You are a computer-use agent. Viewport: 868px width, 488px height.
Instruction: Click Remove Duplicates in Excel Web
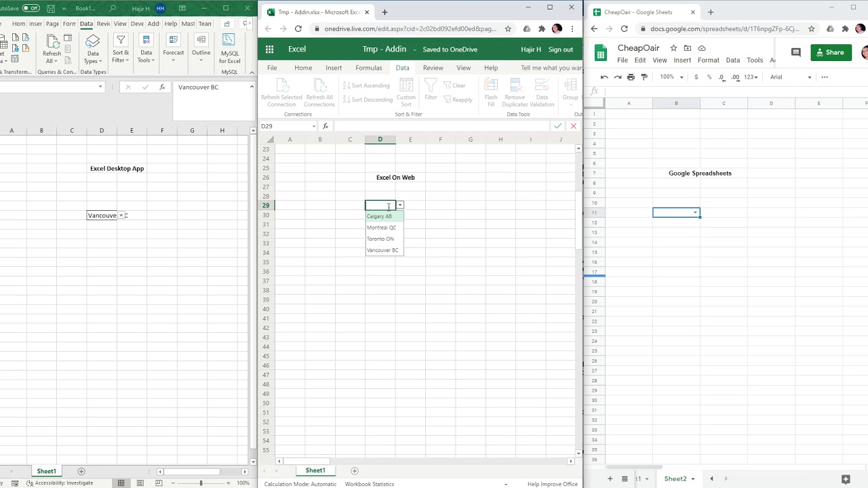click(x=515, y=93)
